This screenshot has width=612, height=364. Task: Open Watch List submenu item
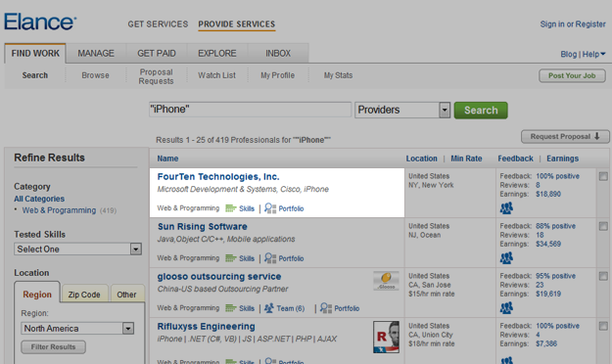(216, 75)
